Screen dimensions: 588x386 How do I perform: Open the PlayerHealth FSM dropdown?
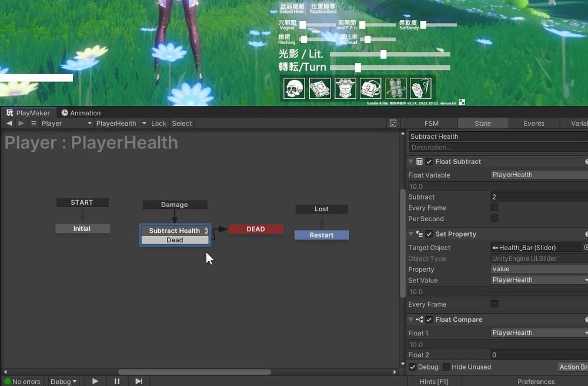point(119,123)
